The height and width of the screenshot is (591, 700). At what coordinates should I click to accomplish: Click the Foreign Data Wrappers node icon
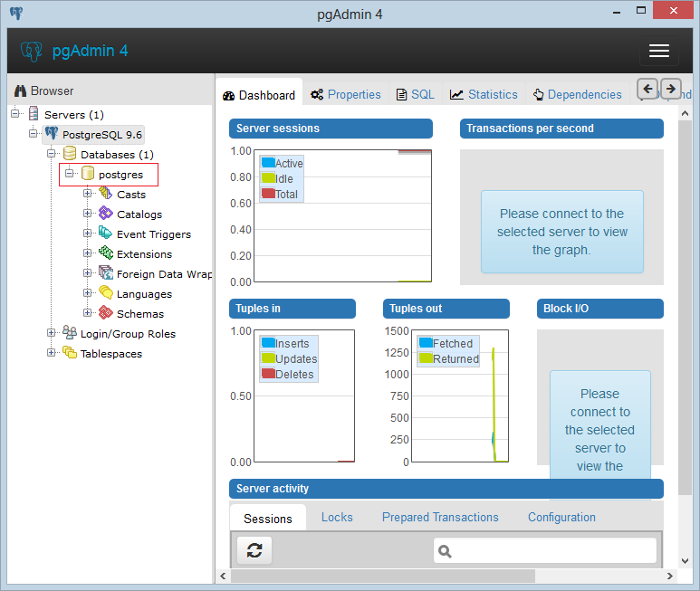pyautogui.click(x=106, y=272)
